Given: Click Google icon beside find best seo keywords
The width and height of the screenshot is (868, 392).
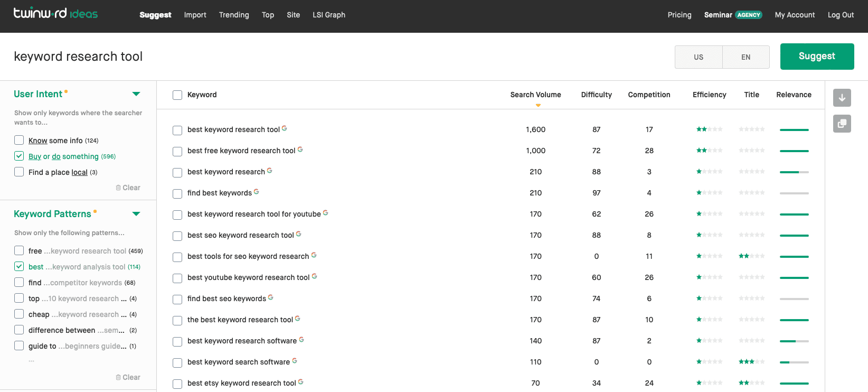Looking at the screenshot, I should coord(271,297).
